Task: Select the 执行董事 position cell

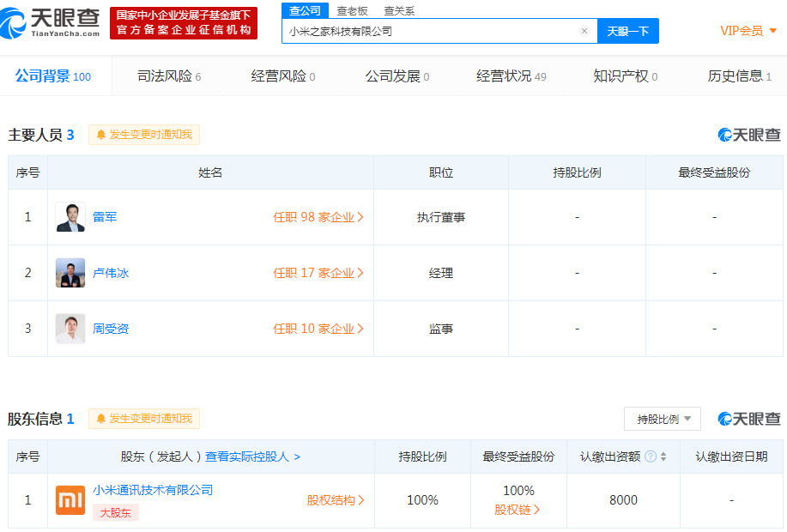Action: click(440, 217)
